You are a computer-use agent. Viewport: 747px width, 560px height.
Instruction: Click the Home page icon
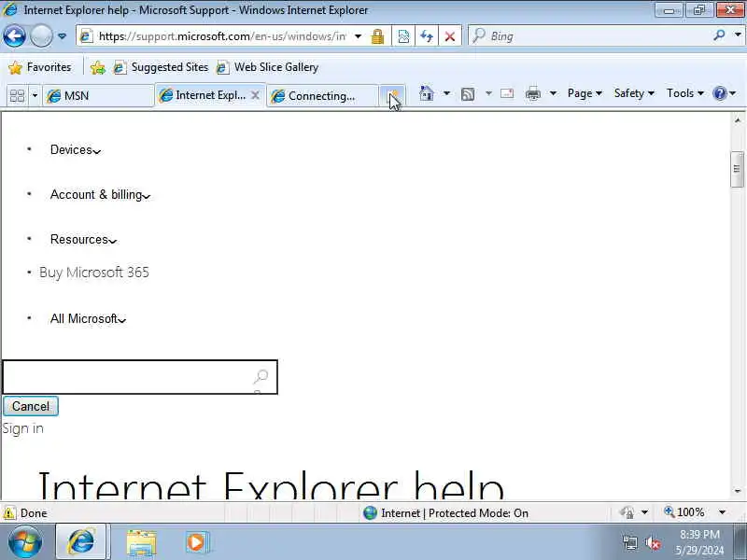pyautogui.click(x=426, y=93)
